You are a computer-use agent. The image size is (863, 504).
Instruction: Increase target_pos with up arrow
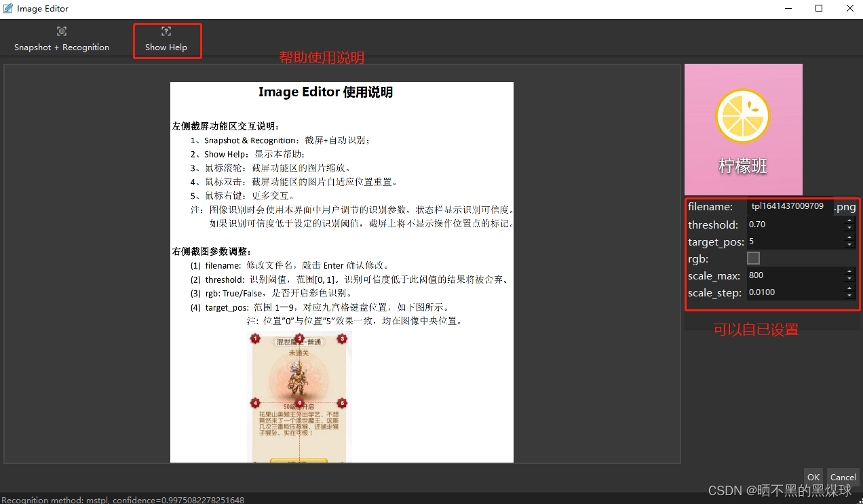coord(849,237)
